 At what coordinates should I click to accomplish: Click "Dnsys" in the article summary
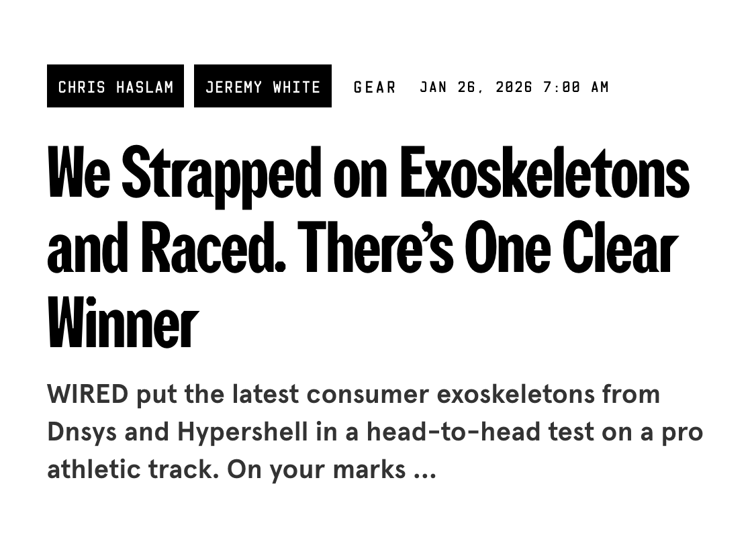coord(82,432)
